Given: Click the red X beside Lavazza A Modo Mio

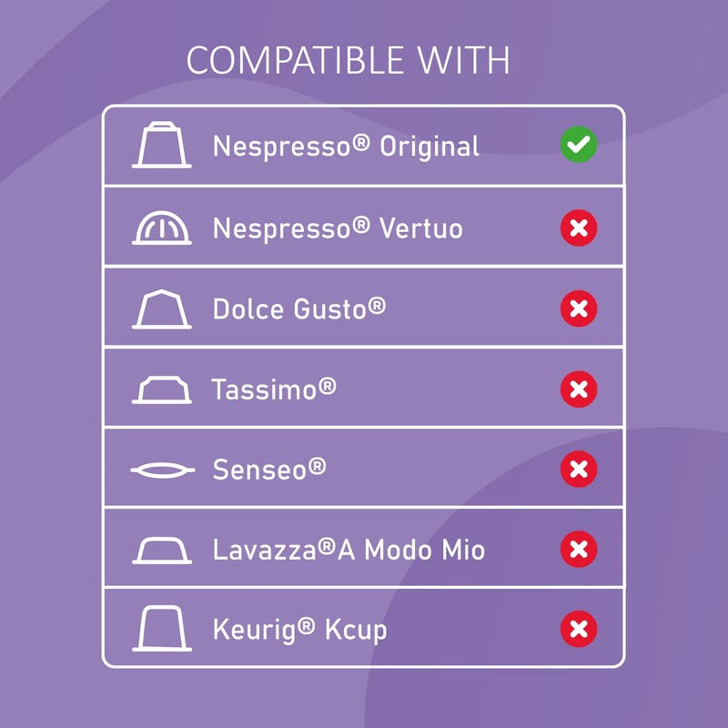Looking at the screenshot, I should (578, 550).
